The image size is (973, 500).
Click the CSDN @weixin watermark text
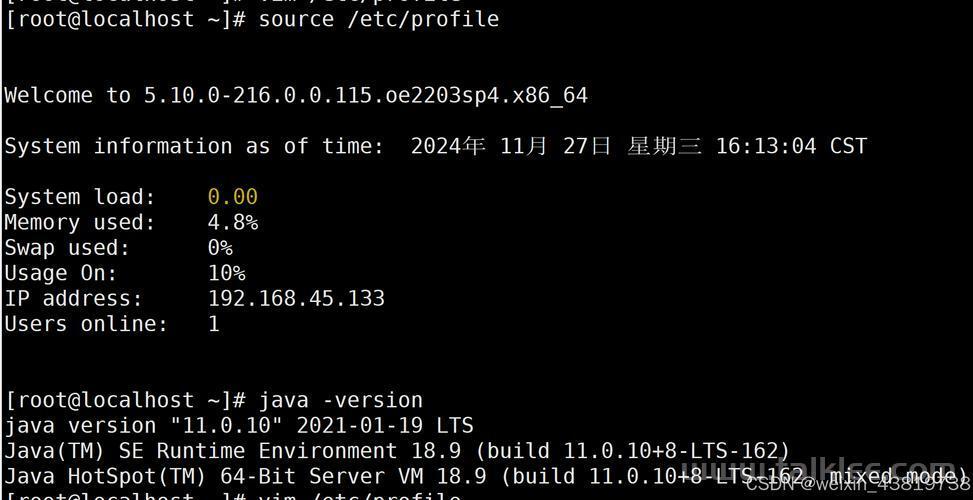[857, 484]
